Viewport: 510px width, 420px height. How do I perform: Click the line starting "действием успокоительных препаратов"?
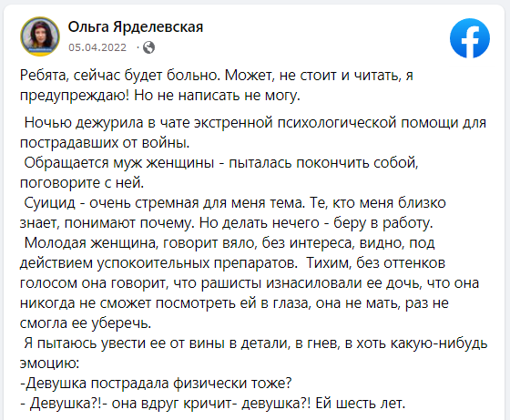(232, 263)
